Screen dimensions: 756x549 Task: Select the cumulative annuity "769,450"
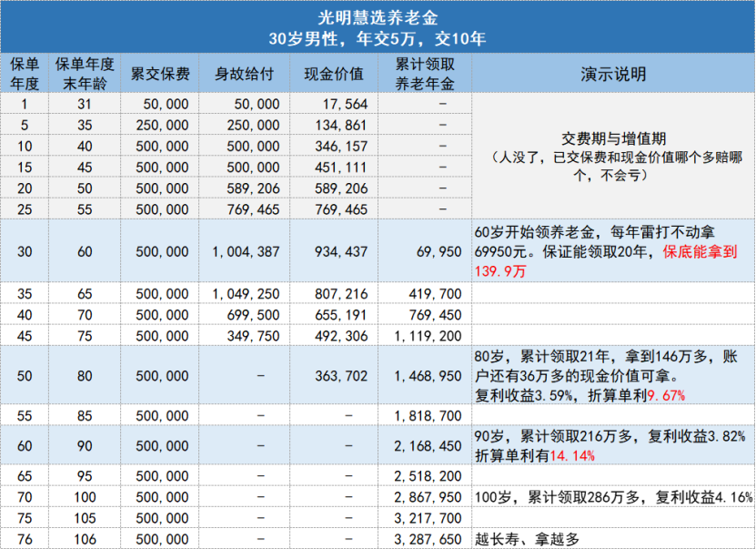pos(435,314)
